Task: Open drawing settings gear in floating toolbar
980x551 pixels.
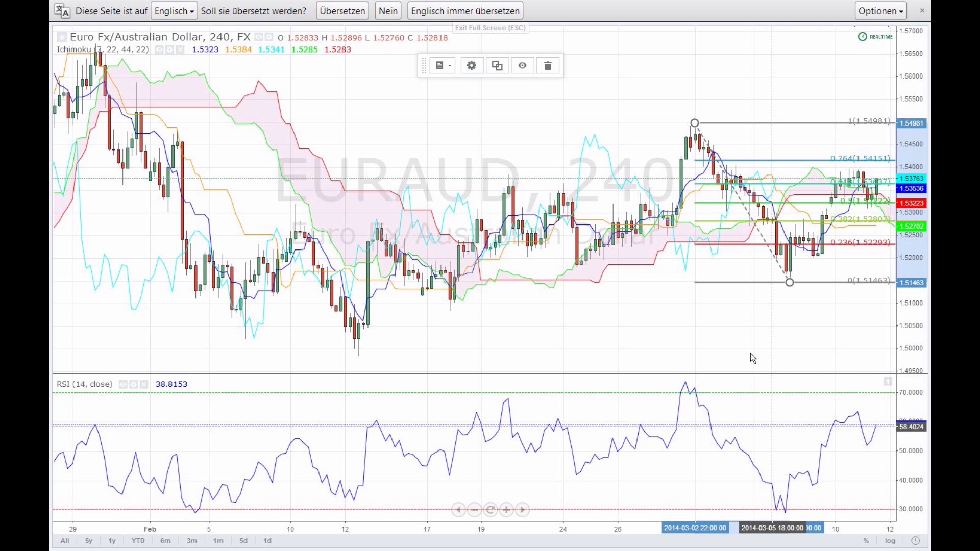Action: (x=472, y=66)
